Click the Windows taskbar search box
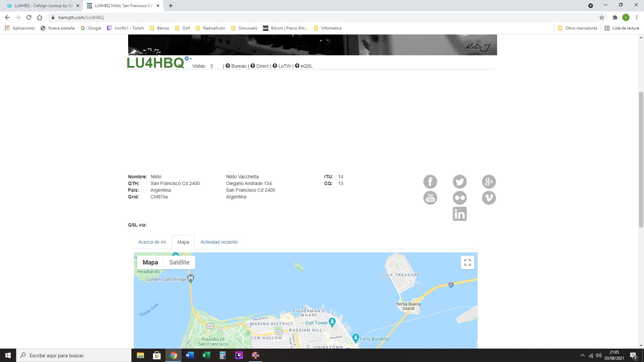644x362 pixels. [x=74, y=355]
